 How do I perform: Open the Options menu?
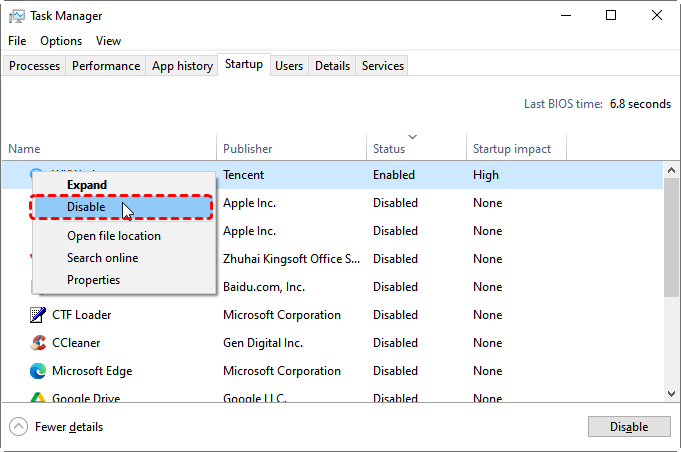click(61, 41)
